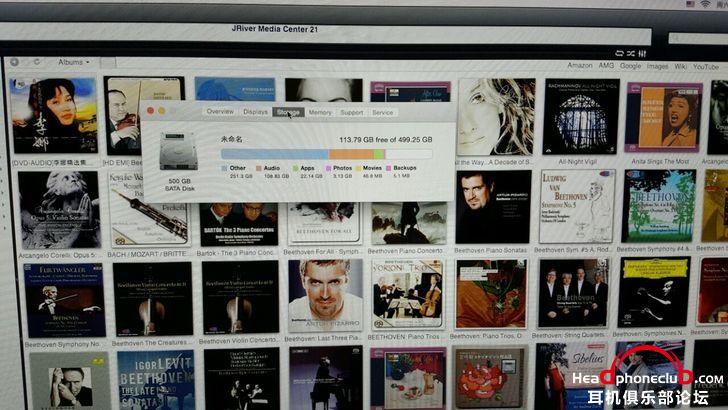Click the Photos legend color swatch
The width and height of the screenshot is (728, 410).
(x=328, y=169)
